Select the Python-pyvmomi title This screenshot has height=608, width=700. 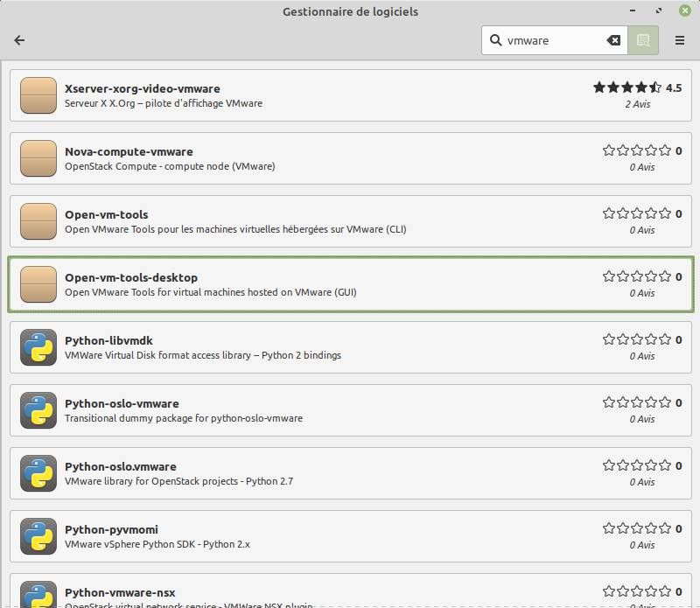point(112,529)
